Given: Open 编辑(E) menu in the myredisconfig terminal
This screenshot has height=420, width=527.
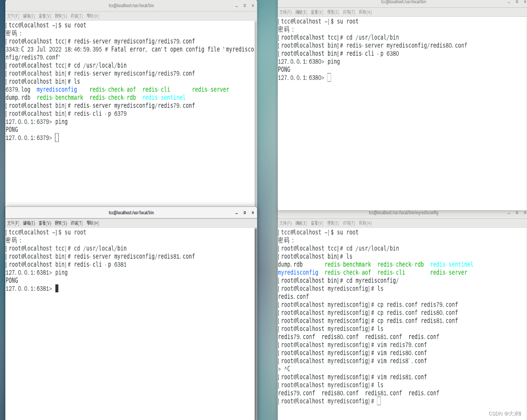Looking at the screenshot, I should pos(301,223).
